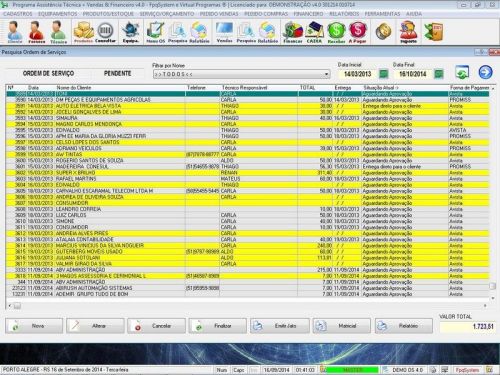Click the Matricial print button
Screen dimensions: 500x375
pos(341,326)
